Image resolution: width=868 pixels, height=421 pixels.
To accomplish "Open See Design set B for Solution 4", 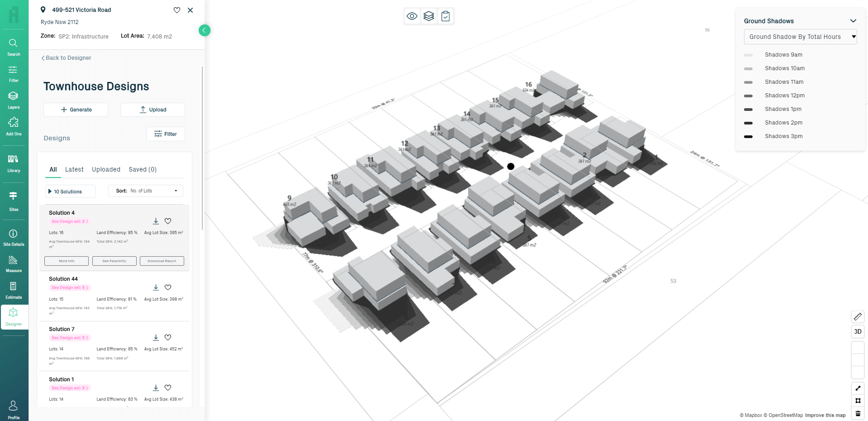I will coord(70,221).
